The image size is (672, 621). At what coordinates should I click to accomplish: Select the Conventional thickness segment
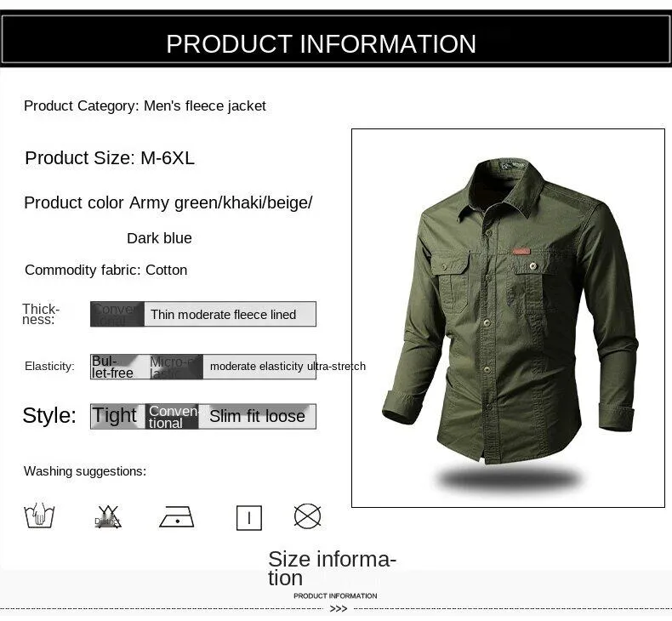[117, 314]
